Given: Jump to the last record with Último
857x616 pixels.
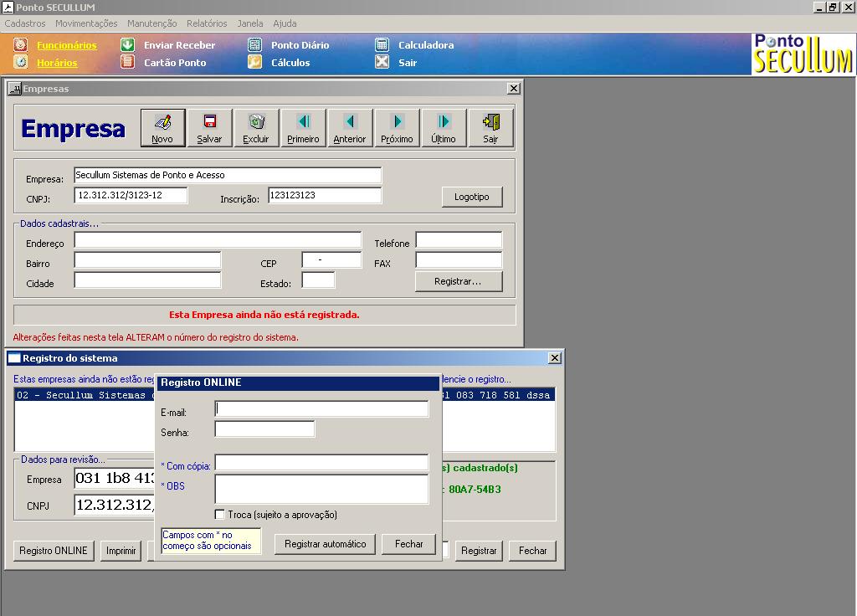Looking at the screenshot, I should tap(444, 128).
